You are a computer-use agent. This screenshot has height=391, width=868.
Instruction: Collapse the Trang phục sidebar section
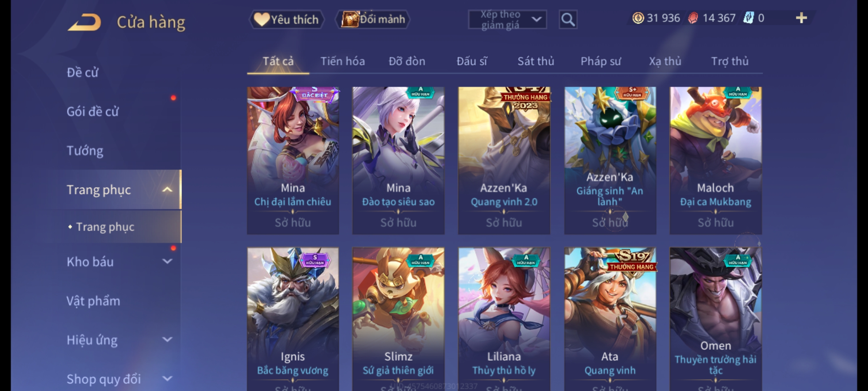pyautogui.click(x=167, y=190)
